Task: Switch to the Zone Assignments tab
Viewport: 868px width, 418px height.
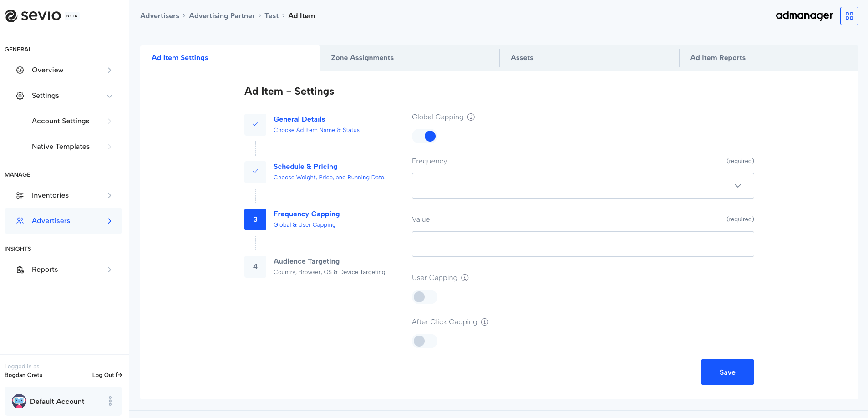Action: tap(362, 58)
